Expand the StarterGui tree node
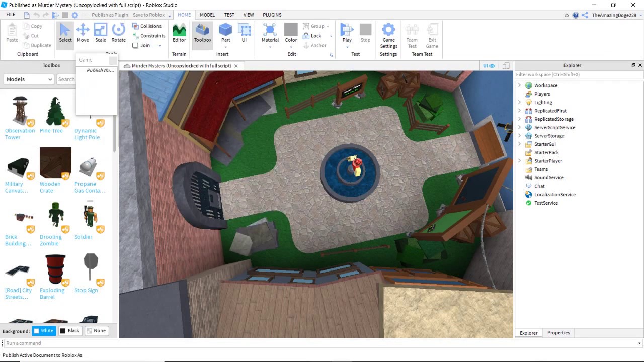The height and width of the screenshot is (362, 644). 519,144
